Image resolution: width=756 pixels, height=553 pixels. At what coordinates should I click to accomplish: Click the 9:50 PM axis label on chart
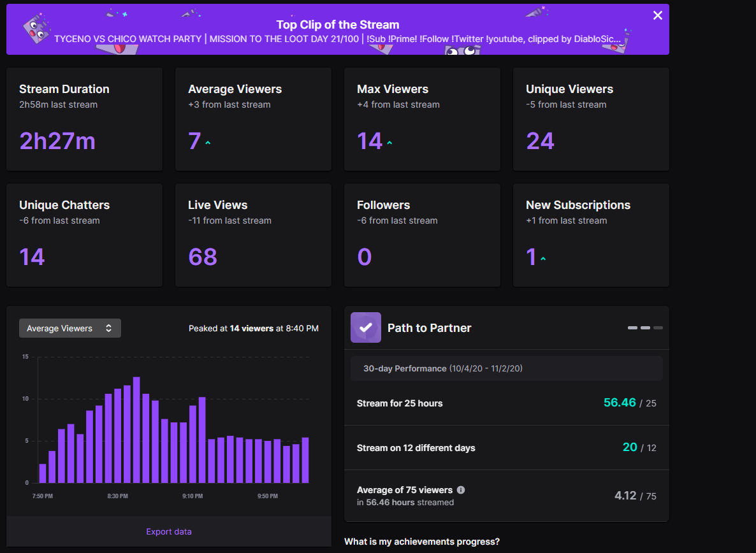tap(268, 496)
